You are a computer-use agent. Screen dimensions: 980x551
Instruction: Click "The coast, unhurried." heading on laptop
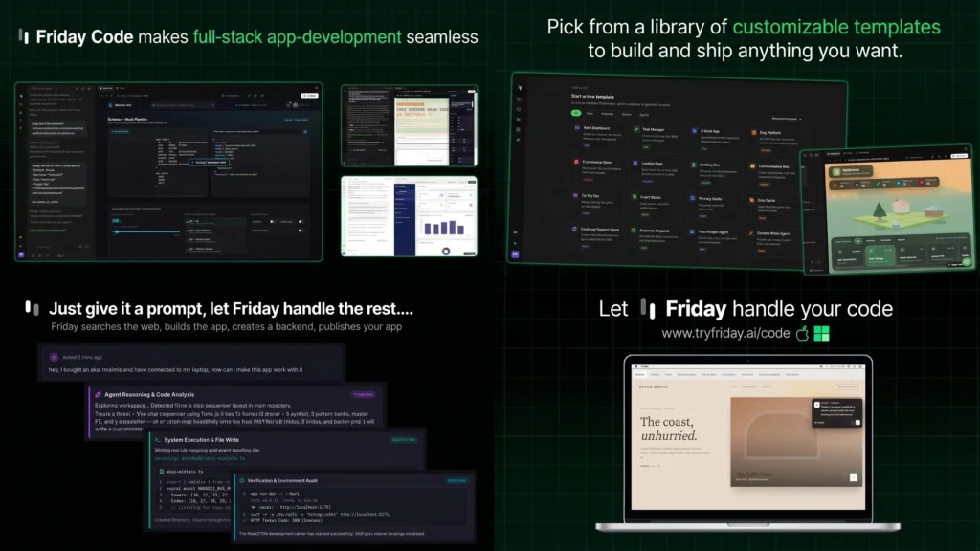(x=668, y=429)
